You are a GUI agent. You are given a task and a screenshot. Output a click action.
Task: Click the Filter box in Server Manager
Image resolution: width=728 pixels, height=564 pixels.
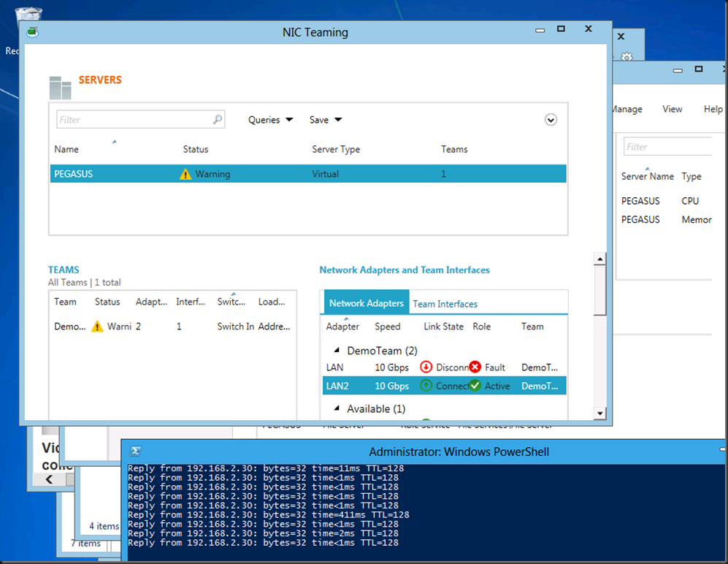667,147
